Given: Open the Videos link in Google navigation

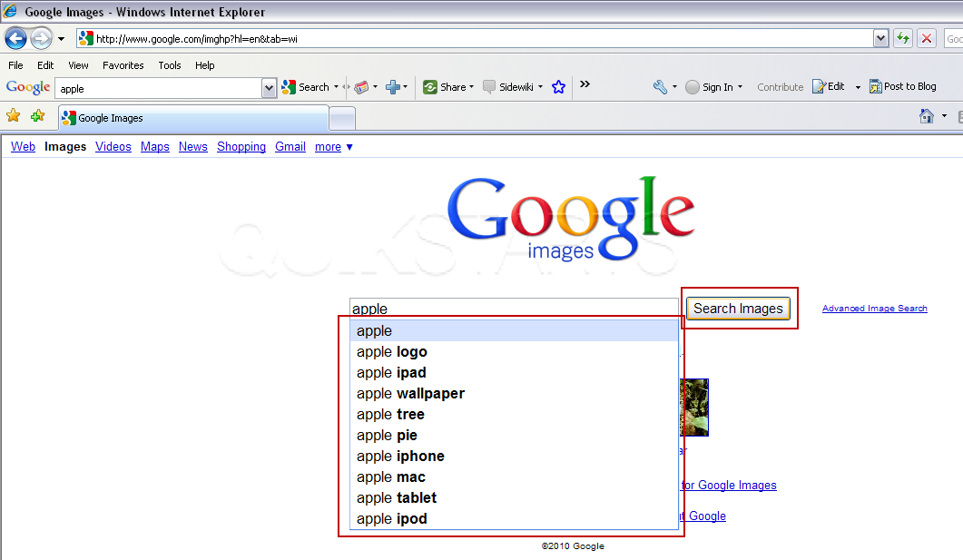Looking at the screenshot, I should (x=113, y=147).
